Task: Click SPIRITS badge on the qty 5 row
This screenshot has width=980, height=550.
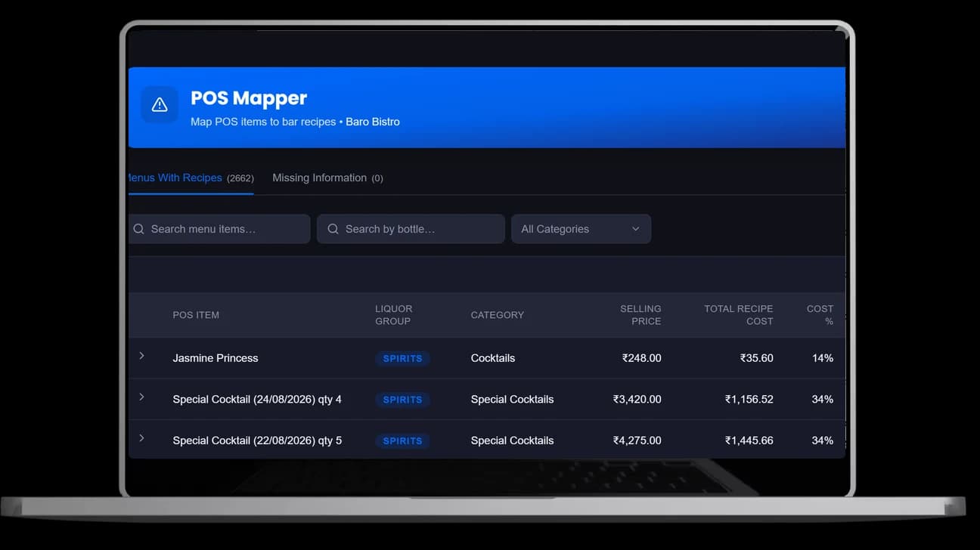Action: [x=402, y=441]
